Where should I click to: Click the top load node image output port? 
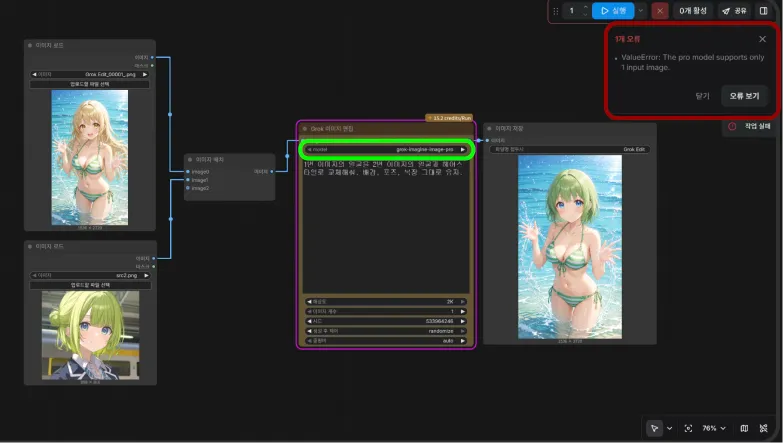tap(152, 57)
